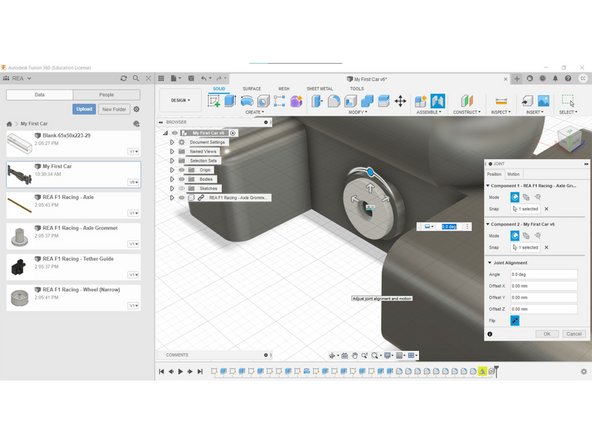
Task: Toggle the Flip button in Joint dialog
Action: tap(515, 321)
